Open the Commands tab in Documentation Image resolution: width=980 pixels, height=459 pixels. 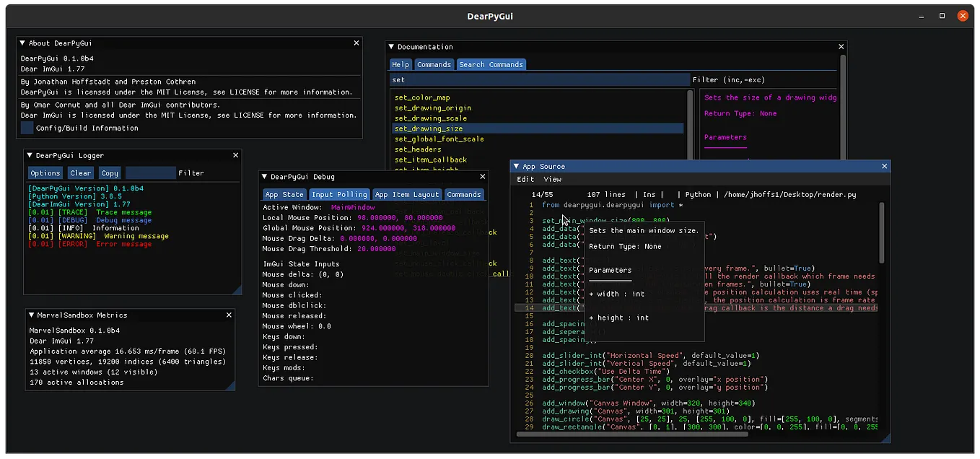pyautogui.click(x=434, y=64)
